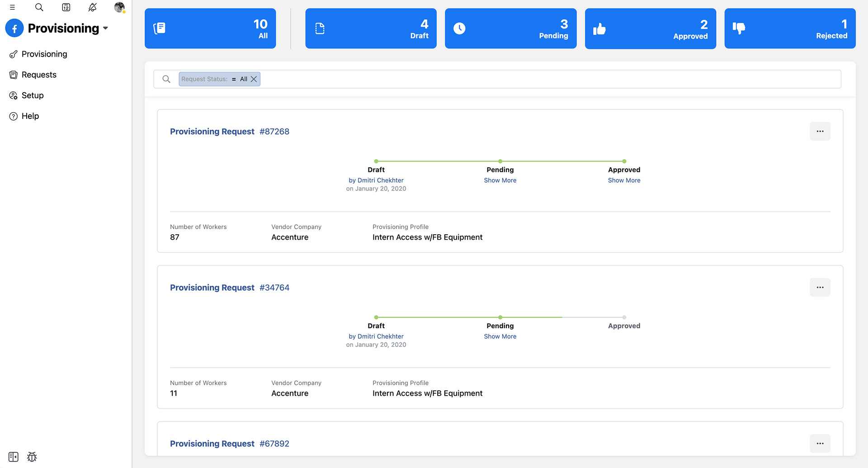Open Provisioning Request #34764
Image resolution: width=868 pixels, height=468 pixels.
coord(230,288)
